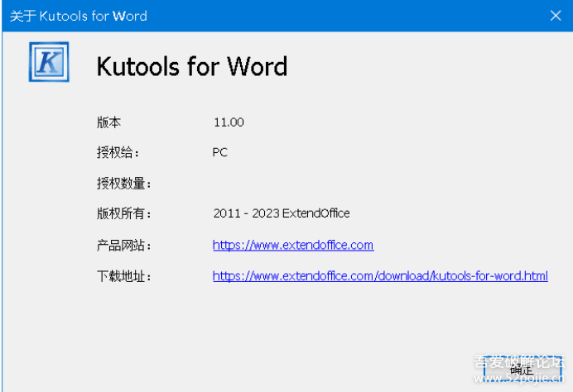Viewport: 573px width, 392px height.
Task: Select the version number 11.00
Action: click(229, 122)
